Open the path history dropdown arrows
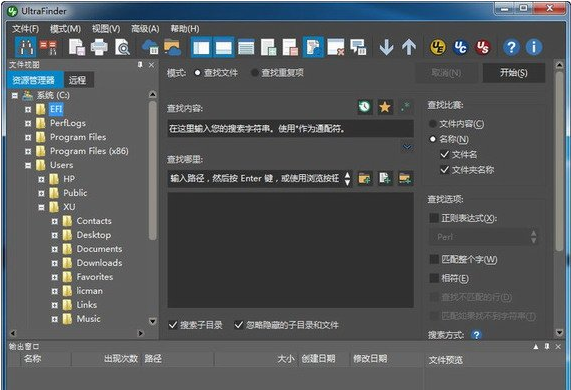 pos(347,178)
